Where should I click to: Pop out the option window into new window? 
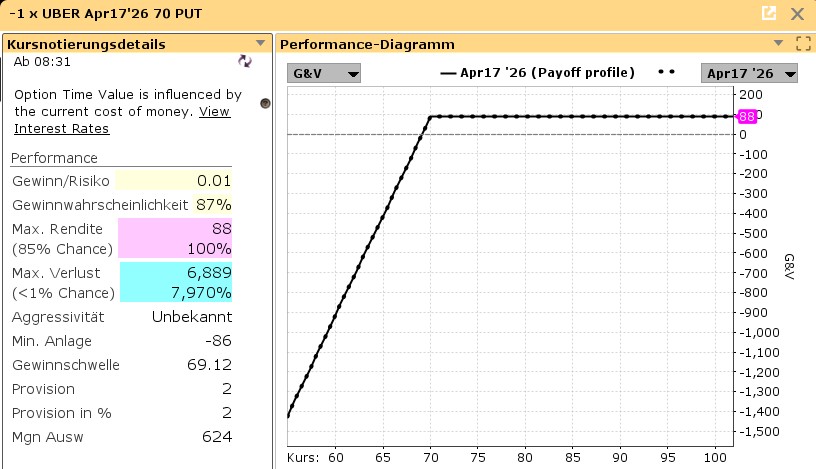[769, 13]
